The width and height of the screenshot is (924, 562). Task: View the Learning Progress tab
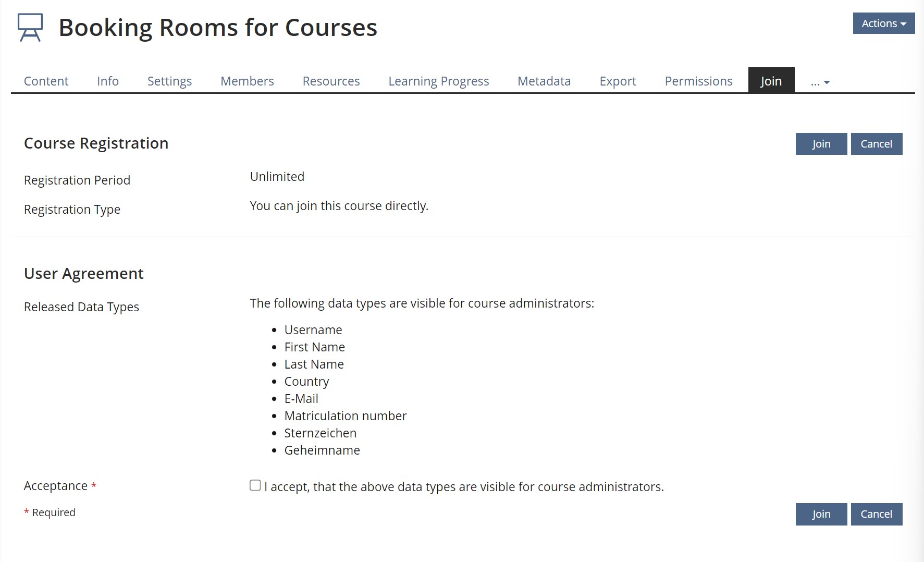pos(438,81)
